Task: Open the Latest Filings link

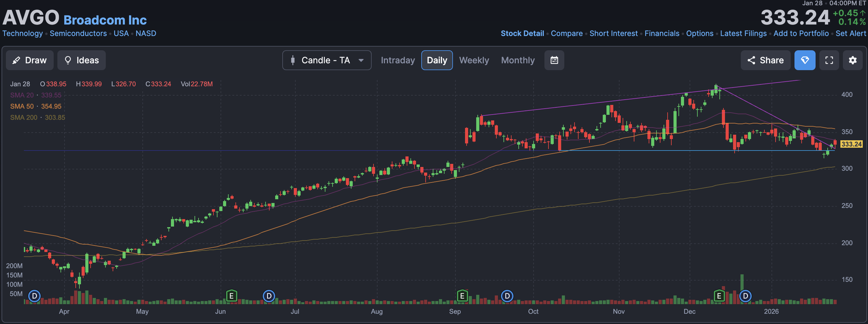Action: (x=743, y=34)
